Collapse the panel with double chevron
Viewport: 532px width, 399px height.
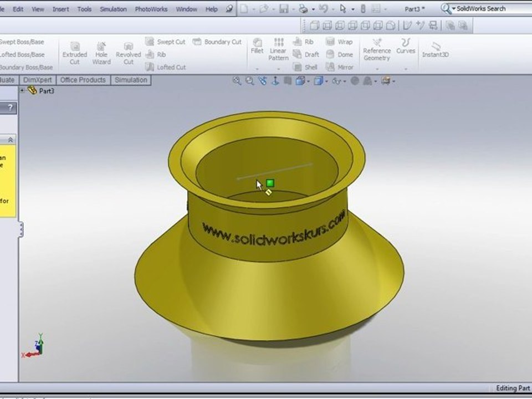[11, 140]
